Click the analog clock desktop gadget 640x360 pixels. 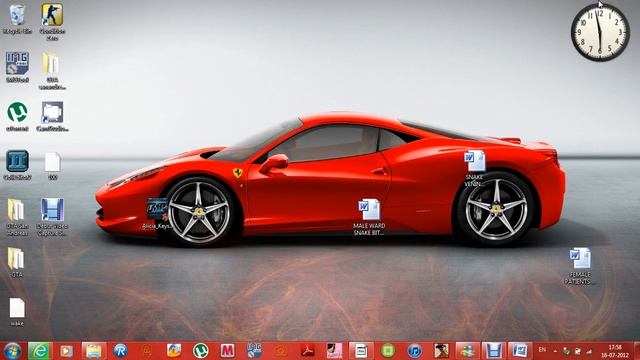coord(600,32)
